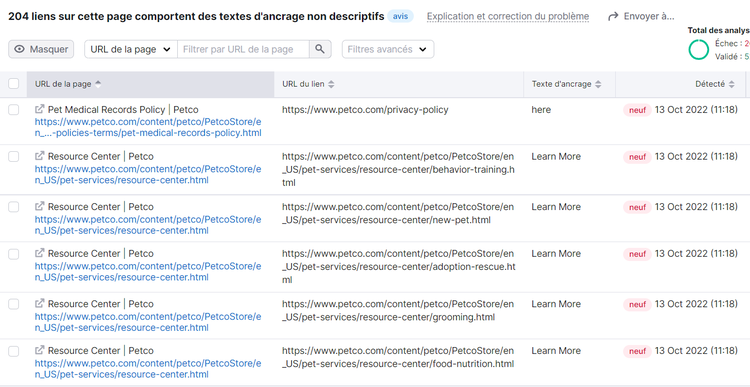Check the grooming.html row checkbox
Screen dimensions: 750x387
click(14, 304)
